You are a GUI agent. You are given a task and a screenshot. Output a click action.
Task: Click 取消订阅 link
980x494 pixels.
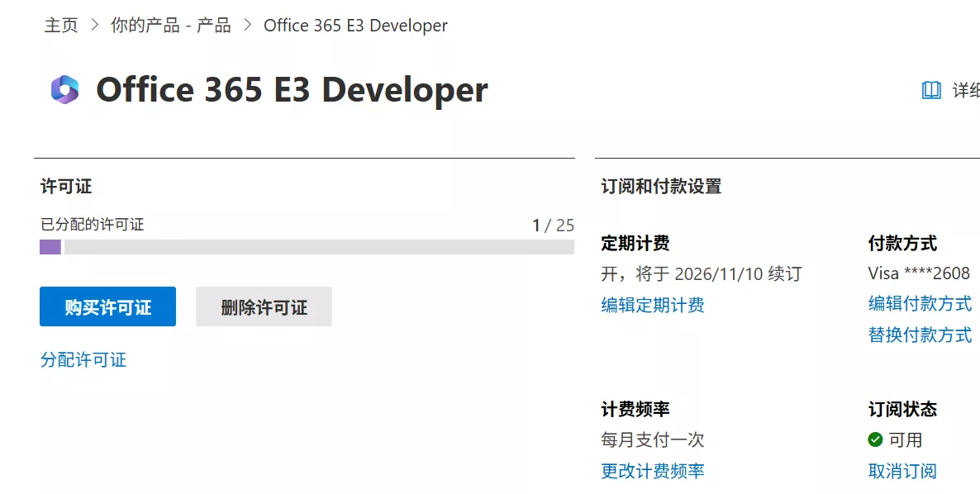coord(902,471)
